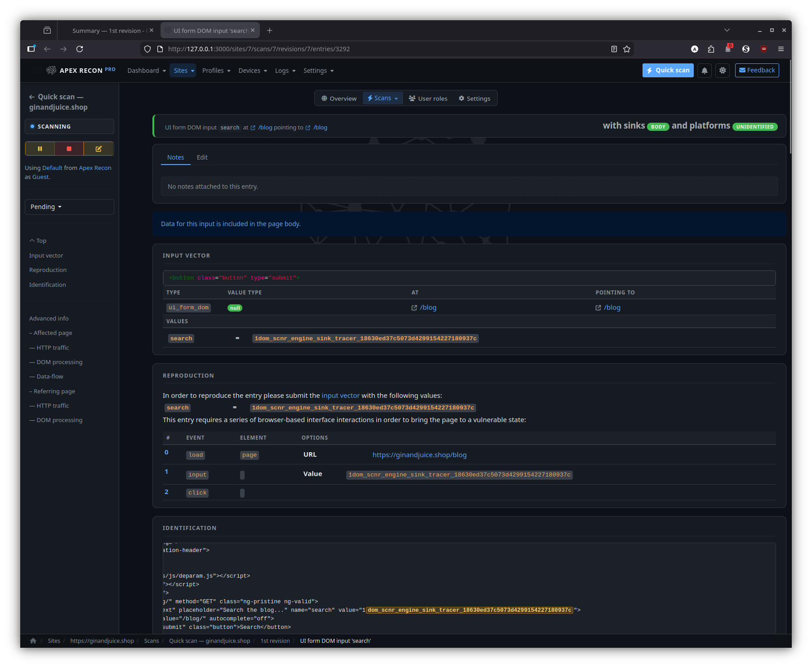Follow the 'input vector' link in Reproduction

(340, 396)
